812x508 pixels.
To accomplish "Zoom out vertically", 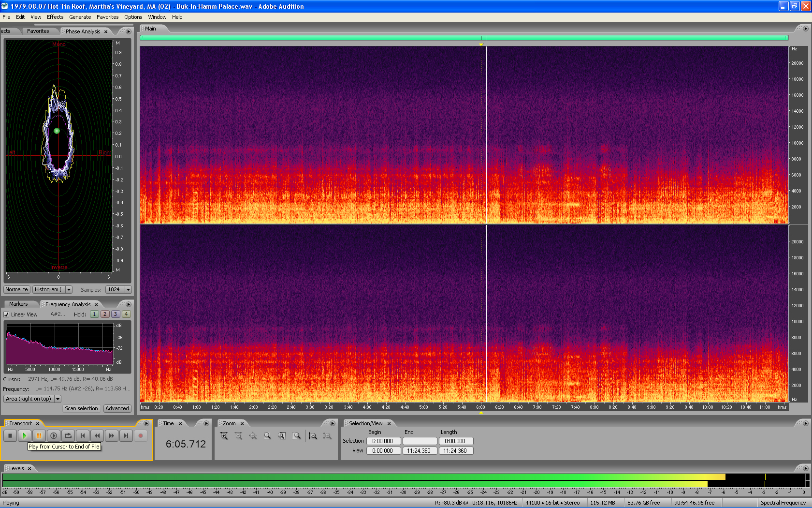I will [x=327, y=436].
